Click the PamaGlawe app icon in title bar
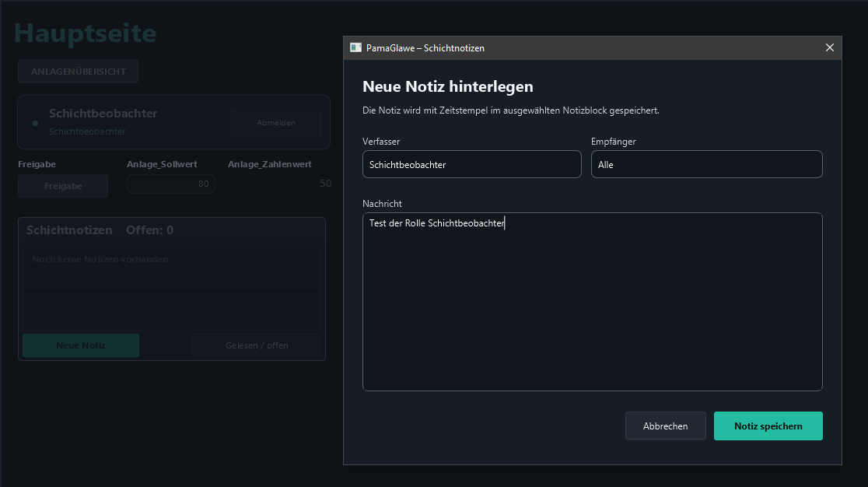 coord(355,47)
